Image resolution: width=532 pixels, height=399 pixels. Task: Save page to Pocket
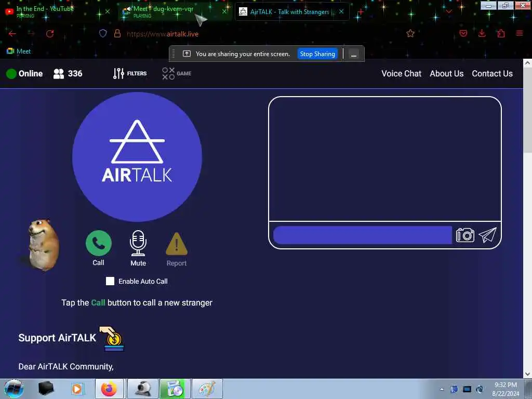pos(463,33)
